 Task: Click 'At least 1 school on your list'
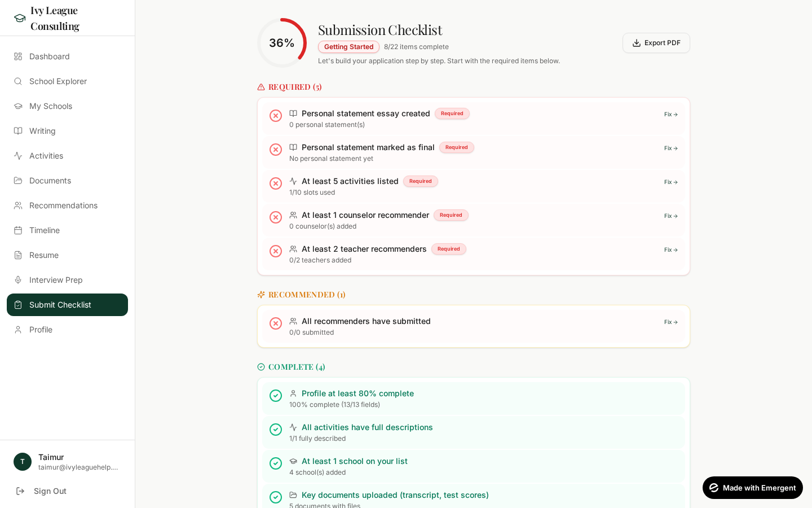pos(355,461)
